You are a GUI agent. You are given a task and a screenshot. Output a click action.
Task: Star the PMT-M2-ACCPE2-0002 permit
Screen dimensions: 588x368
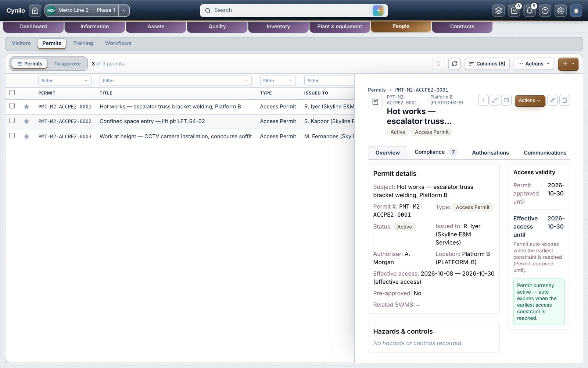coord(26,121)
